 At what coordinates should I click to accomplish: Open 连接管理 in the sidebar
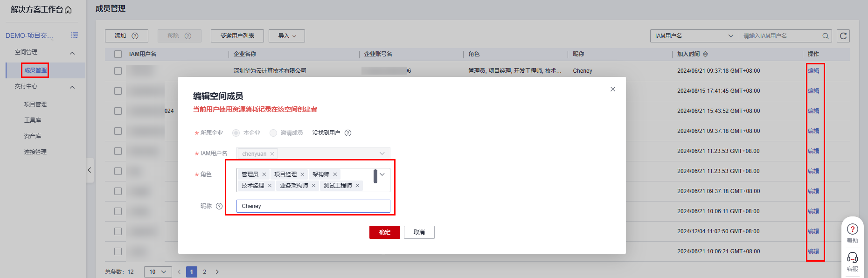pyautogui.click(x=35, y=152)
